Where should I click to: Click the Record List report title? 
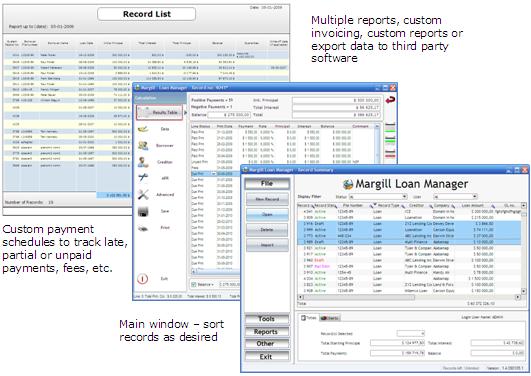[x=147, y=14]
